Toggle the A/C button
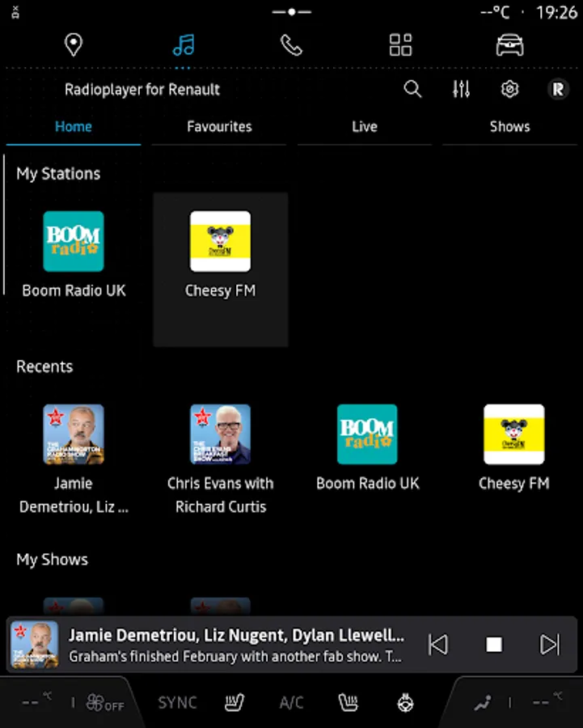Image resolution: width=583 pixels, height=728 pixels. (291, 703)
